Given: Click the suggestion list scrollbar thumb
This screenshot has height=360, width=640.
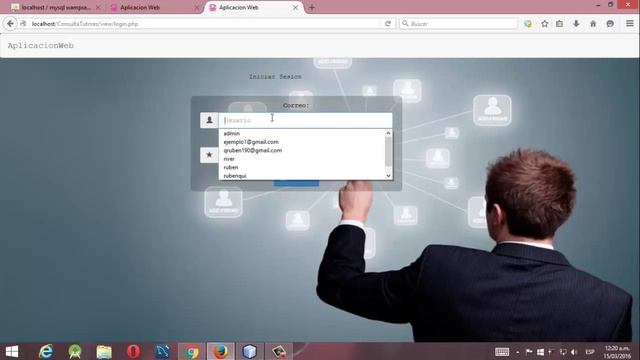Looking at the screenshot, I should (x=389, y=152).
